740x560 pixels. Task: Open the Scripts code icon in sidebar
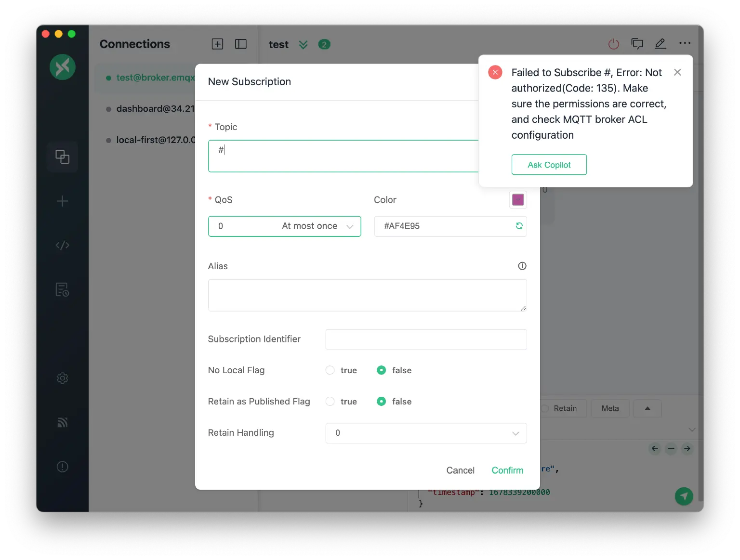click(x=62, y=246)
